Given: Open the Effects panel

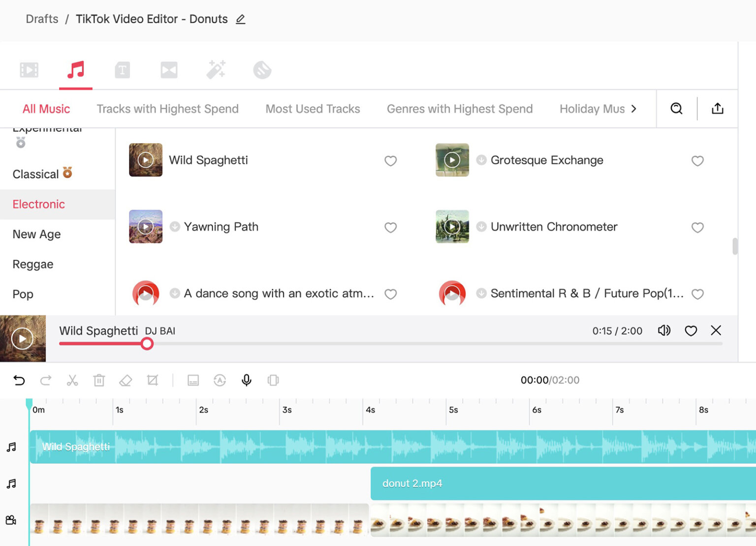Looking at the screenshot, I should click(x=216, y=70).
